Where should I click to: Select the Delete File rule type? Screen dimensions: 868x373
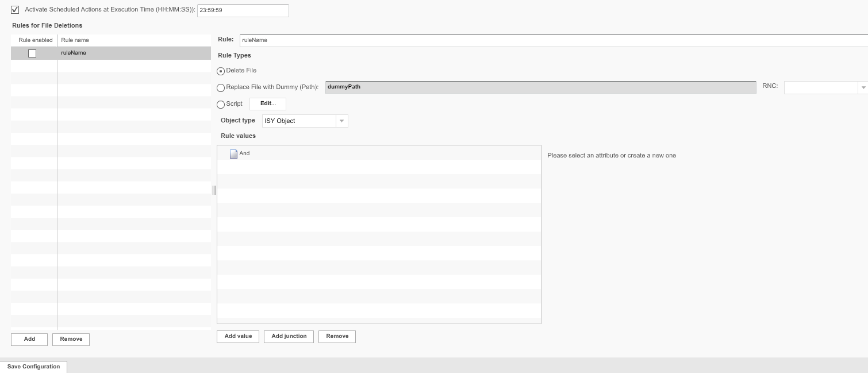click(221, 71)
